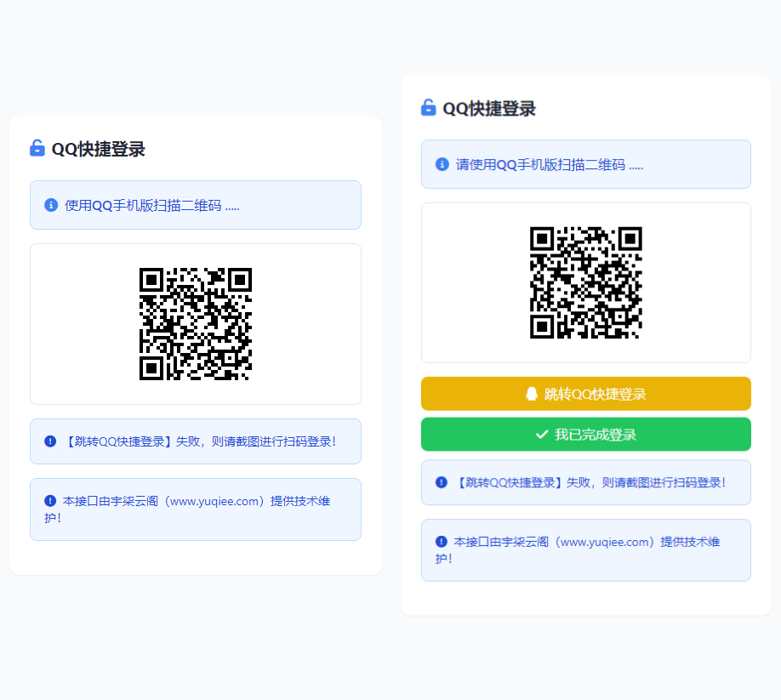Image resolution: width=781 pixels, height=700 pixels.
Task: Click the www.yuqiee.com text in the right card
Action: 604,541
